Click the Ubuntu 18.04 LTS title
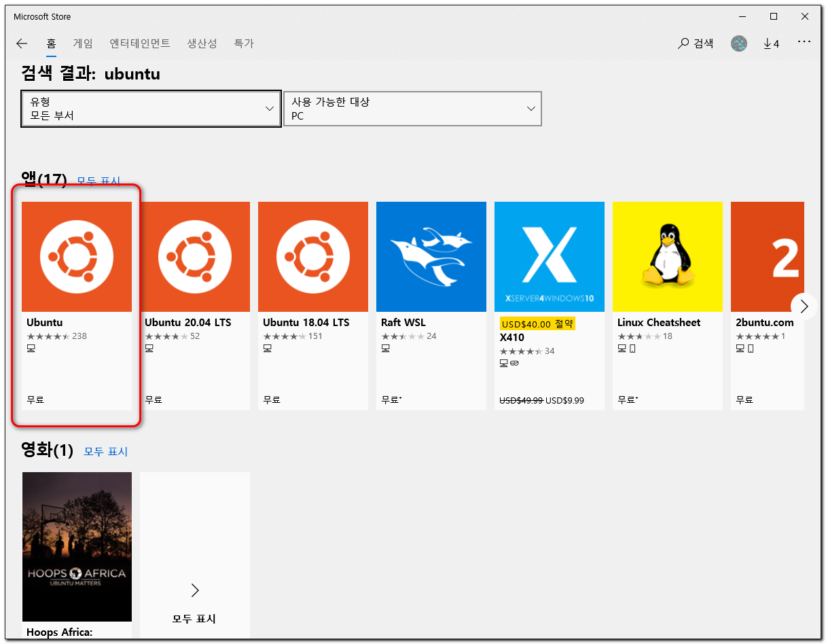The width and height of the screenshot is (826, 644). [x=306, y=323]
